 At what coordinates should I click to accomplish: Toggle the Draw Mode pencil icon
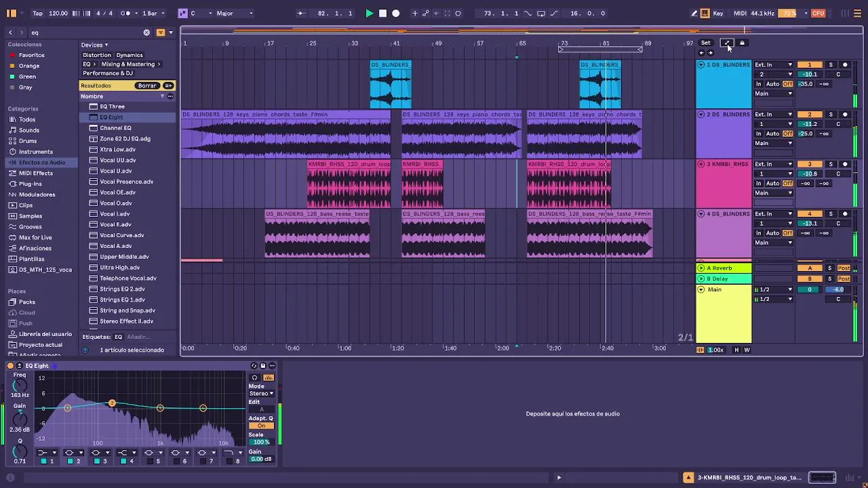(694, 13)
